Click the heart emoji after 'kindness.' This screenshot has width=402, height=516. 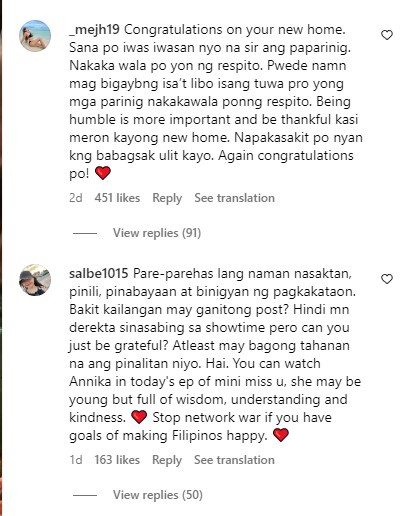point(139,417)
